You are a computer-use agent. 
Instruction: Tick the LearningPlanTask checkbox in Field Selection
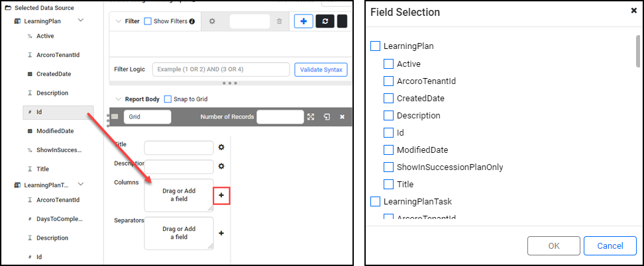point(376,202)
